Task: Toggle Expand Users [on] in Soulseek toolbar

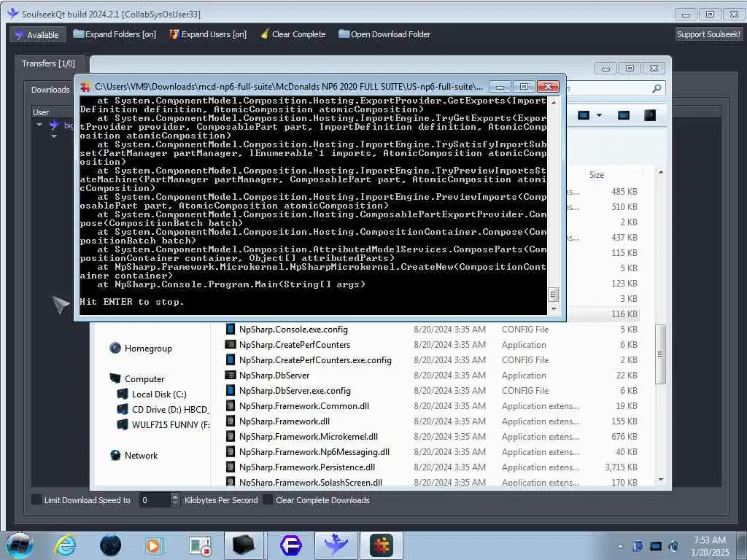Action: (x=208, y=34)
